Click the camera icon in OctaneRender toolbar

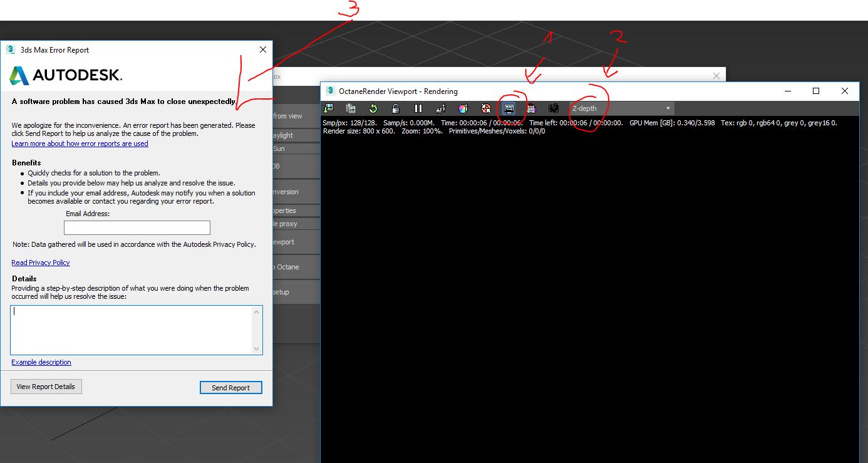pyautogui.click(x=554, y=108)
